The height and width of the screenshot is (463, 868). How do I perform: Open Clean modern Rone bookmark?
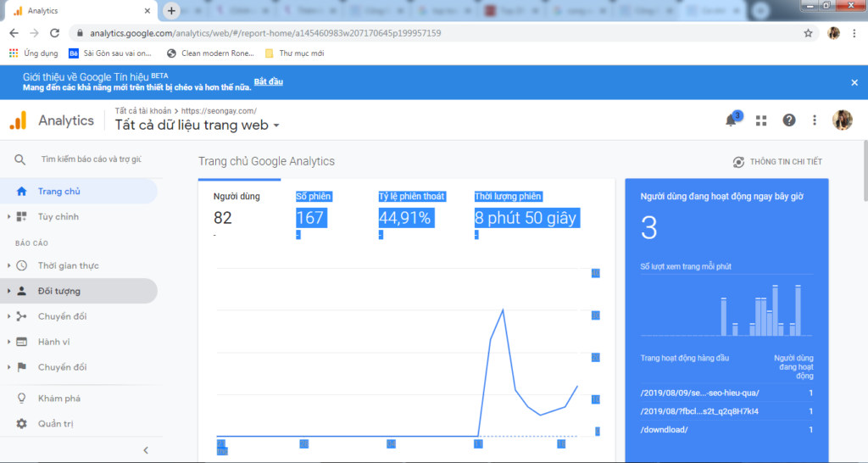[210, 53]
